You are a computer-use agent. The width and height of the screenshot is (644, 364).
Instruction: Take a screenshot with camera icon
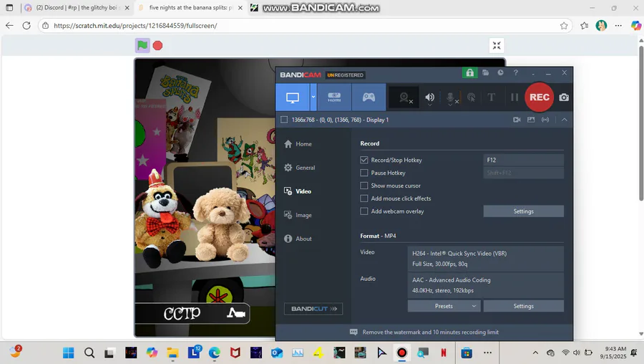(564, 97)
